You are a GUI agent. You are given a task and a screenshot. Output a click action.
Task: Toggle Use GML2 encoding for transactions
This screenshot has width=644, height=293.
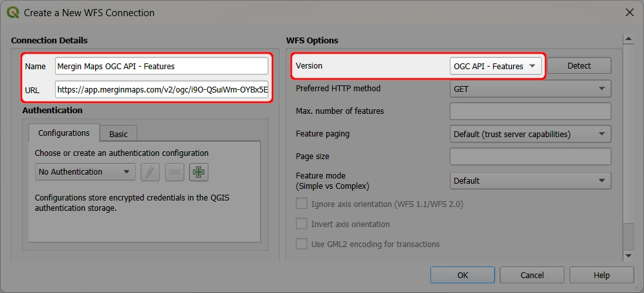point(302,244)
